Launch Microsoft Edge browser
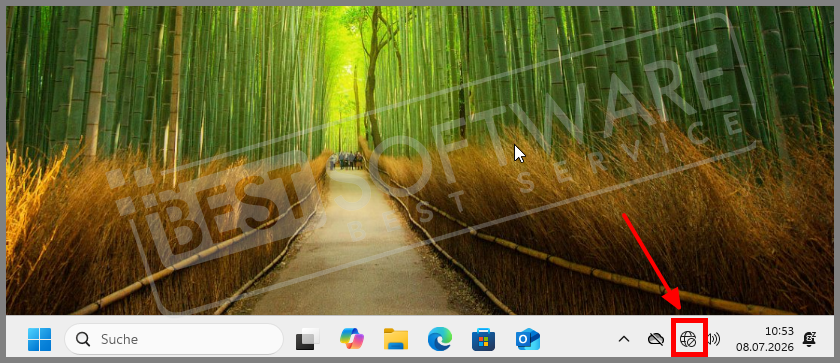 [440, 339]
